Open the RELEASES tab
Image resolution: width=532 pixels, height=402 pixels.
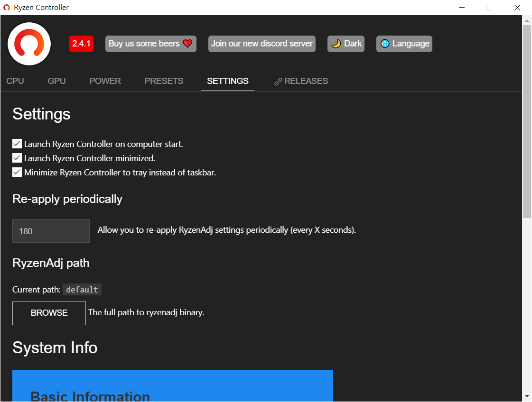pyautogui.click(x=301, y=81)
